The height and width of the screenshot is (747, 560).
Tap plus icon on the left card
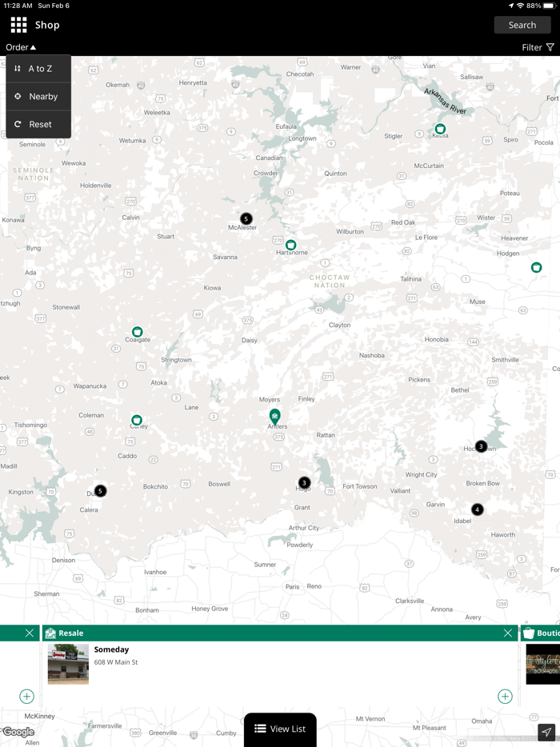tap(26, 696)
